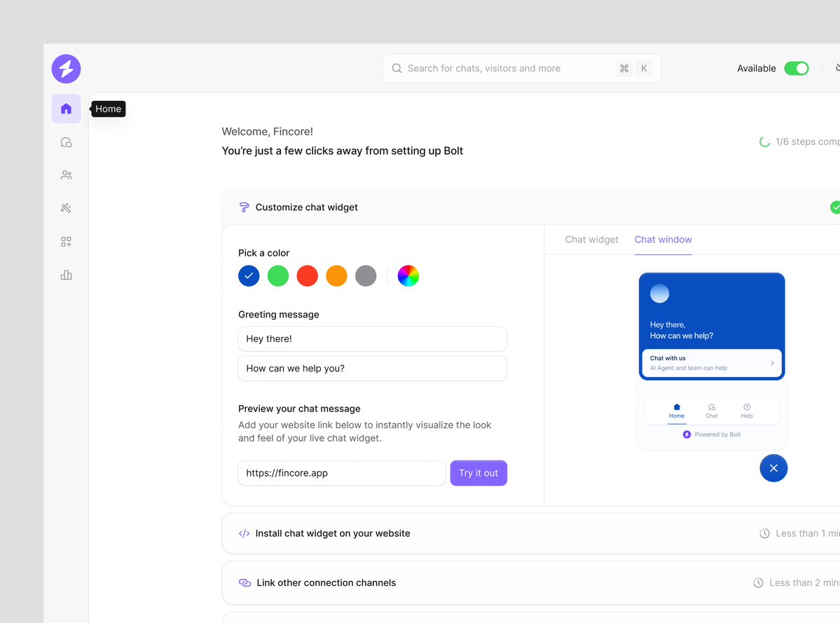Click clock icon beside Less than 1 min
Screen dimensions: 840x623
764,533
